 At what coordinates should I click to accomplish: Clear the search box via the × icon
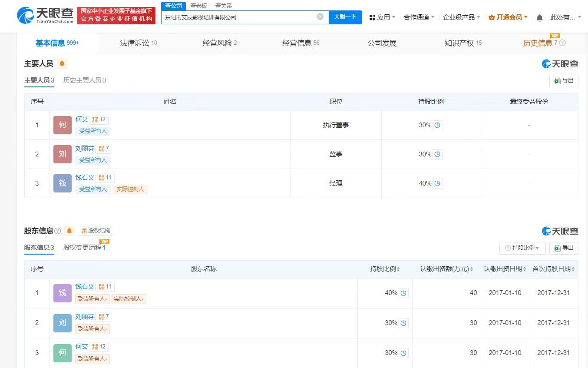(320, 17)
